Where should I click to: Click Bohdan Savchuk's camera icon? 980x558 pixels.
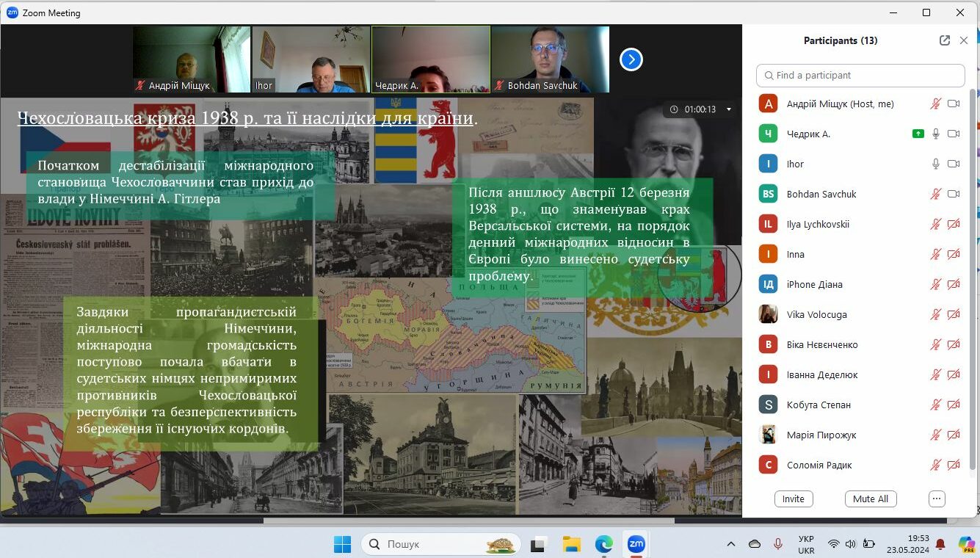pos(954,194)
